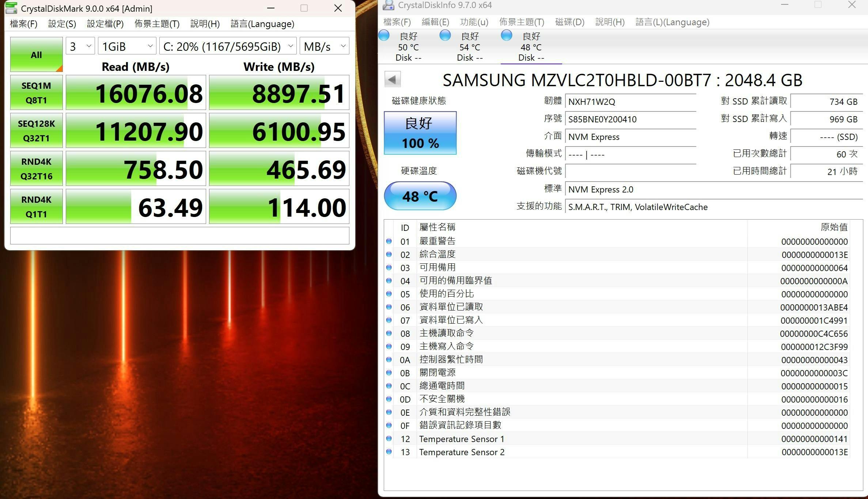Image resolution: width=868 pixels, height=499 pixels.
Task: Click status dot for 07 資料單位已寫入
Action: 389,320
